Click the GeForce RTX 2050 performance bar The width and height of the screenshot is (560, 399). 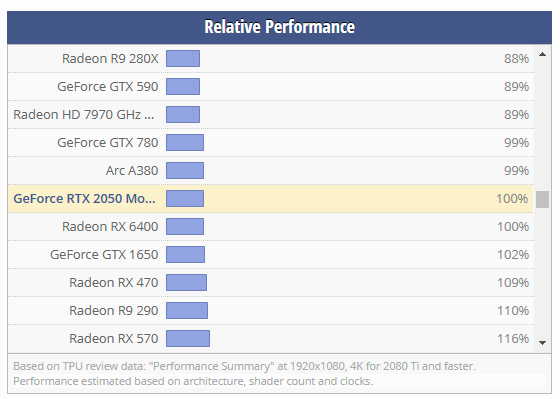[x=185, y=199]
